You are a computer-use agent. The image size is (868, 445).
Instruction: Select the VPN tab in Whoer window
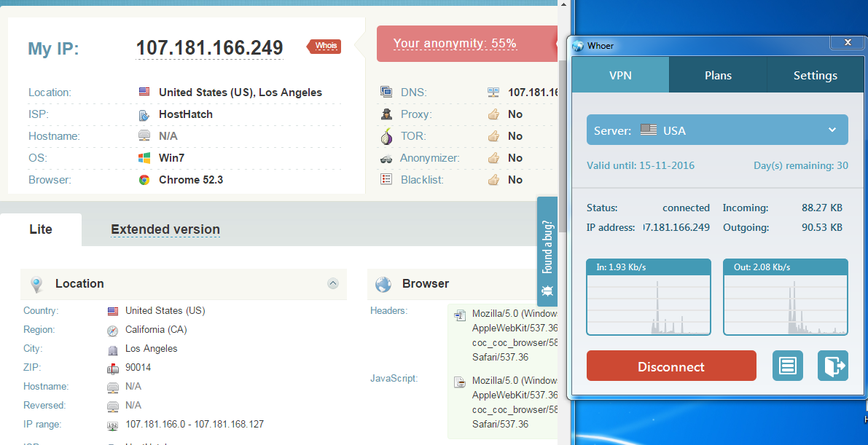click(620, 75)
